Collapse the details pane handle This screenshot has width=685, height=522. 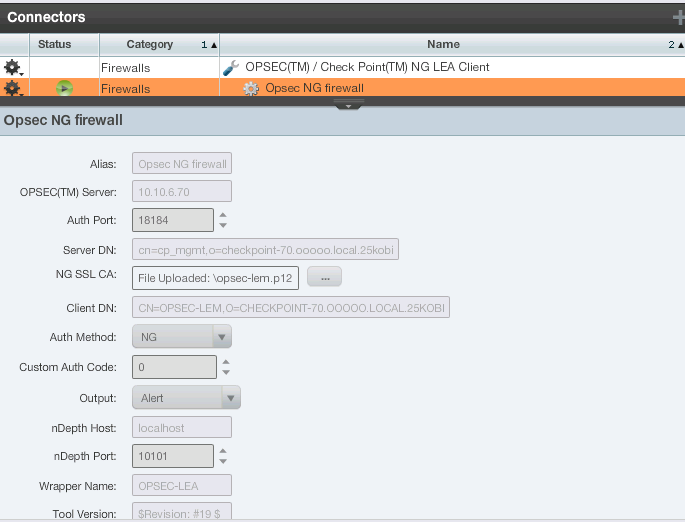pyautogui.click(x=348, y=105)
